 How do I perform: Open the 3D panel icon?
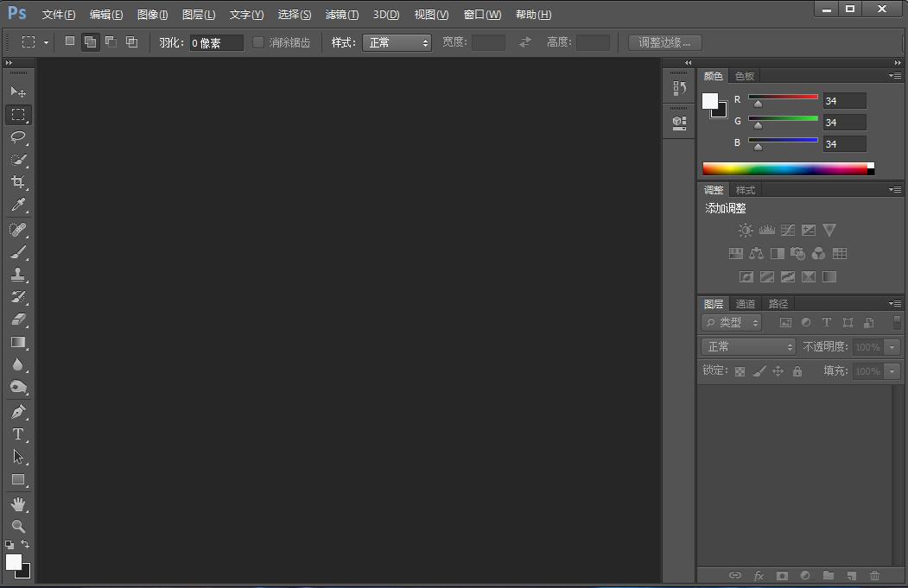point(679,123)
